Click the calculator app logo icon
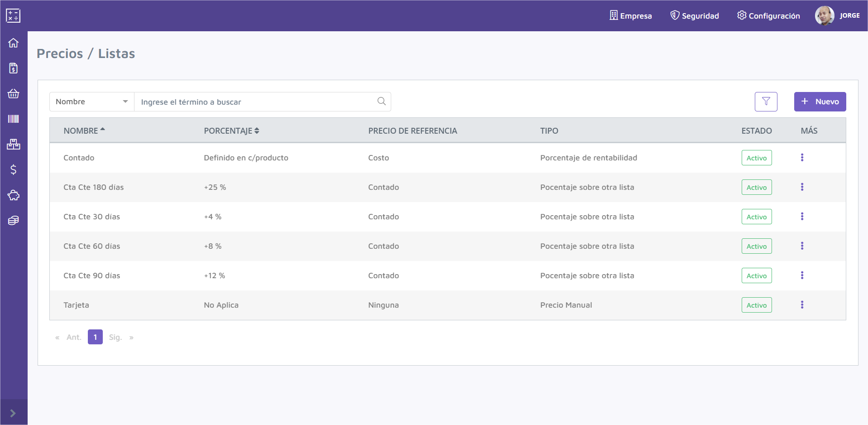 tap(13, 15)
